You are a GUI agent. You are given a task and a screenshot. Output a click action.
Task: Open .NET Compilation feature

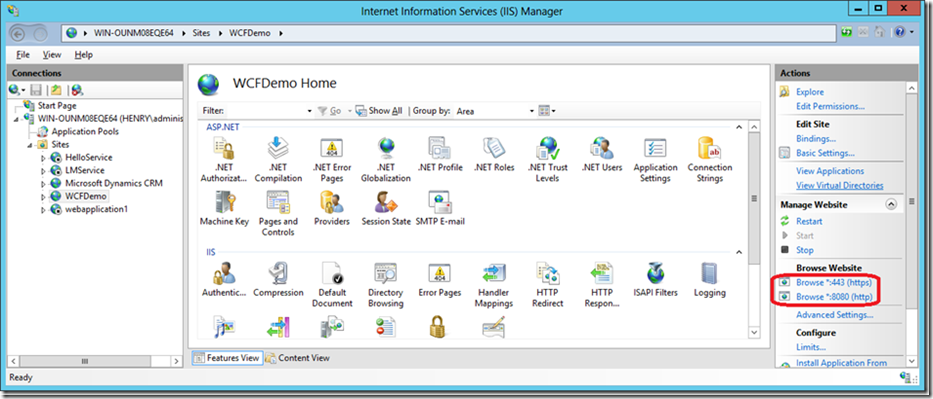click(278, 159)
